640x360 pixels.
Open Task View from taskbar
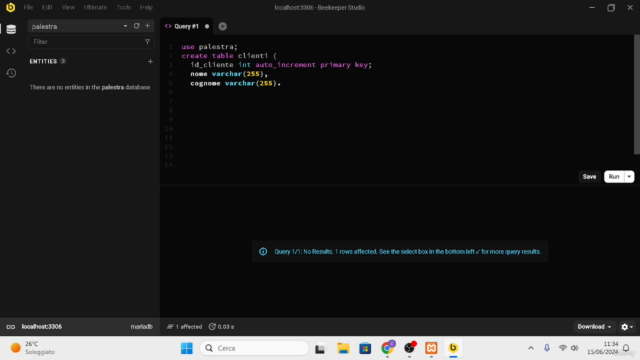click(x=320, y=349)
